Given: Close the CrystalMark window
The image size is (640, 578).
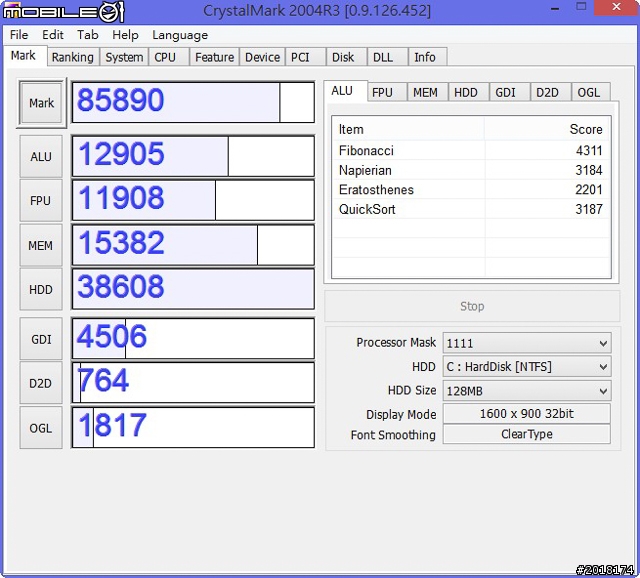Looking at the screenshot, I should [x=616, y=7].
